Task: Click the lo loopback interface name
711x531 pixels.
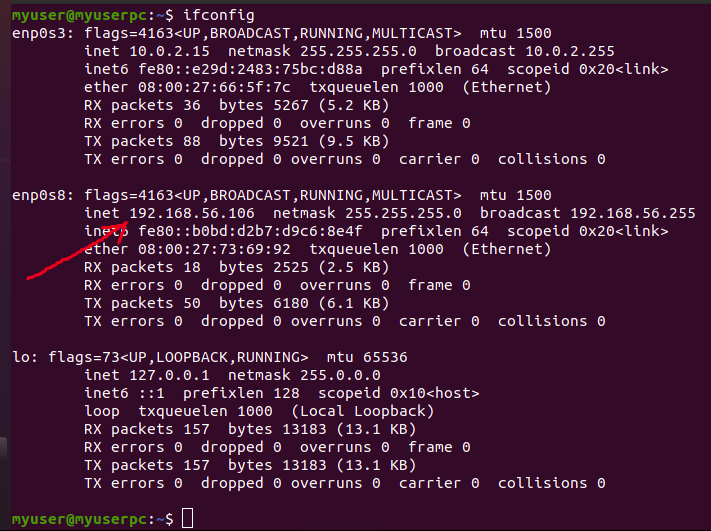Action: point(20,357)
